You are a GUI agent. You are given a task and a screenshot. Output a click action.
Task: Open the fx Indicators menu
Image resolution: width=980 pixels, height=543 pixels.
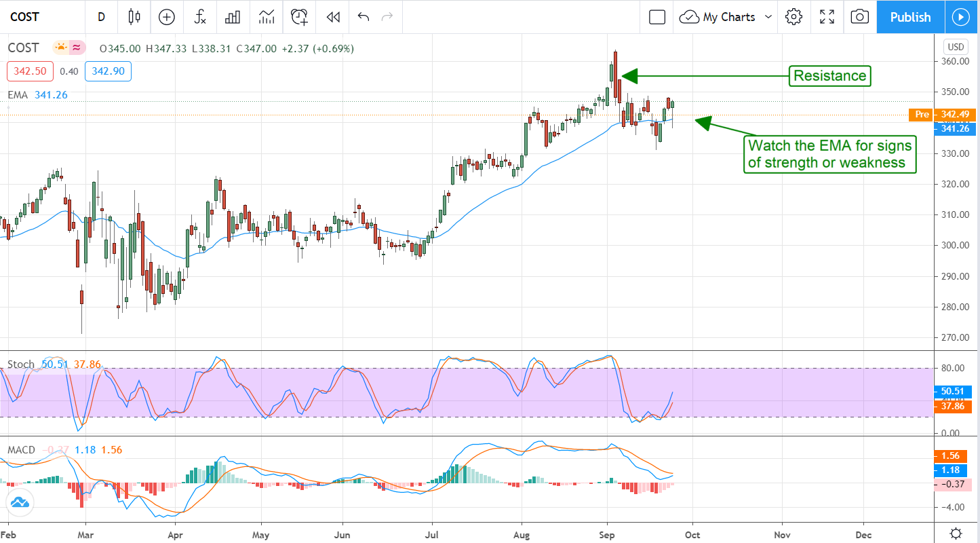(x=200, y=17)
